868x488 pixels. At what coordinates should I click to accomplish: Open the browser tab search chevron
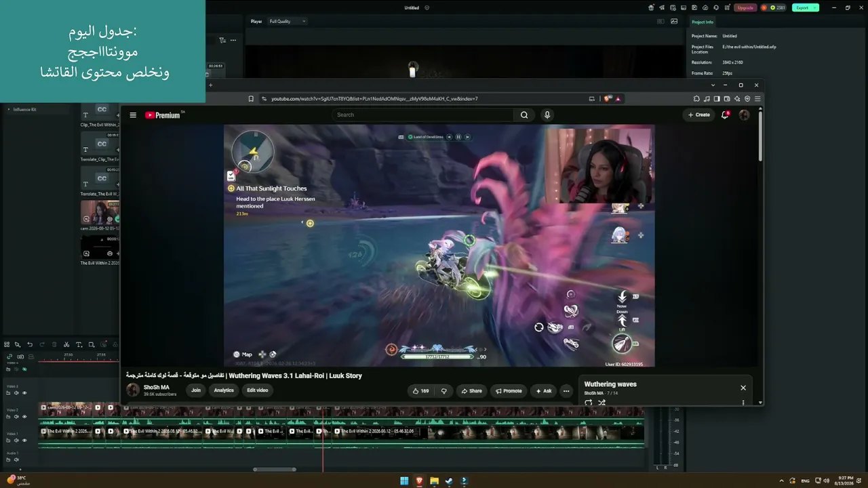click(713, 85)
